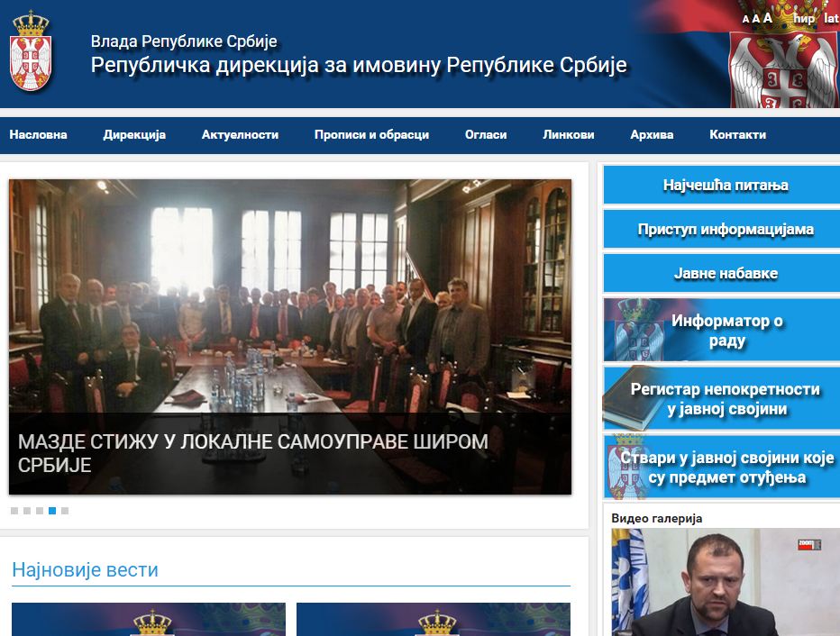Open the Прописи и обрасци menu
840x636 pixels.
(x=372, y=135)
